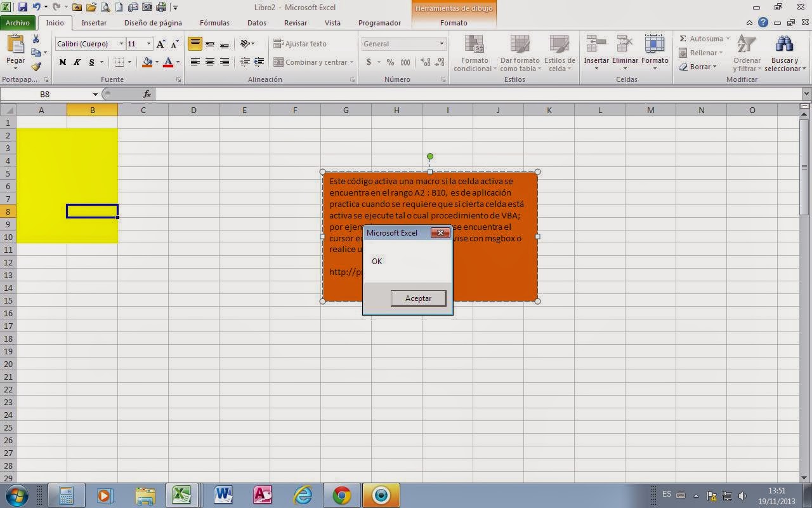Viewport: 812px width, 508px height.
Task: Open Excel help with the question mark
Action: pyautogui.click(x=763, y=23)
